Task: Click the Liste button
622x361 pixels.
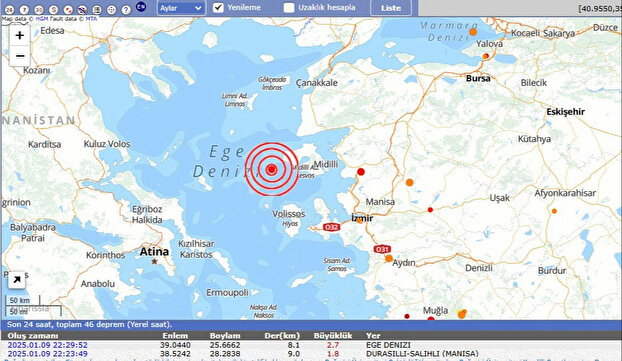Action: 391,8
